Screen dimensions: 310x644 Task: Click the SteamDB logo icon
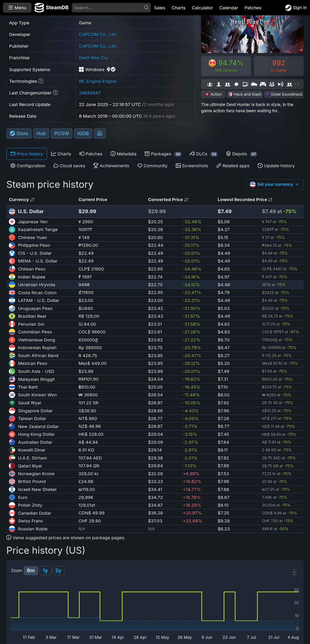(x=39, y=8)
